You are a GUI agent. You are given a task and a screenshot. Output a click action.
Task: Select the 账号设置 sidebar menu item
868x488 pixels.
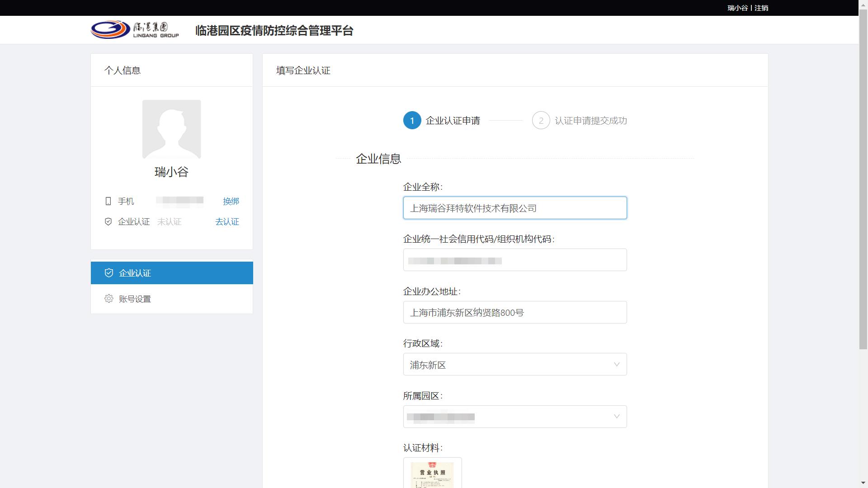pyautogui.click(x=135, y=299)
